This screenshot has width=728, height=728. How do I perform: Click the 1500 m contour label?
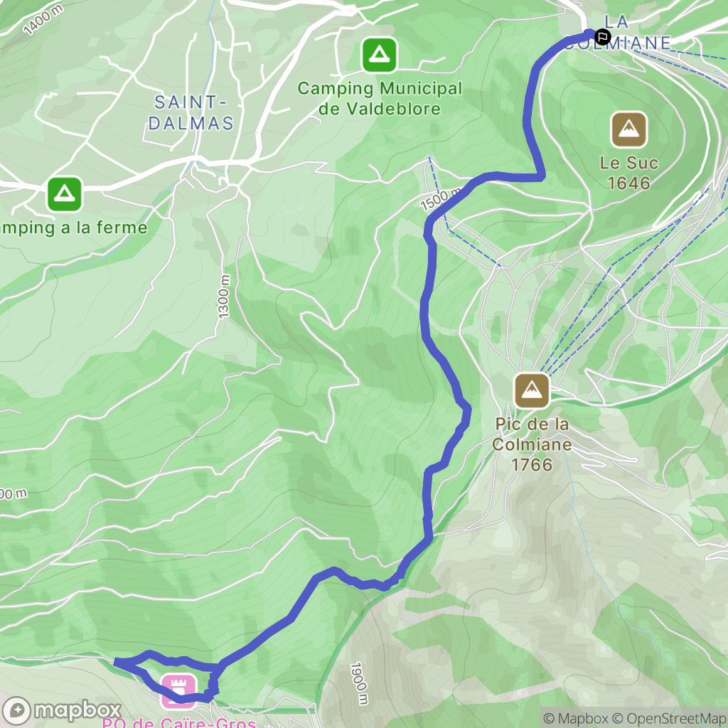click(441, 199)
